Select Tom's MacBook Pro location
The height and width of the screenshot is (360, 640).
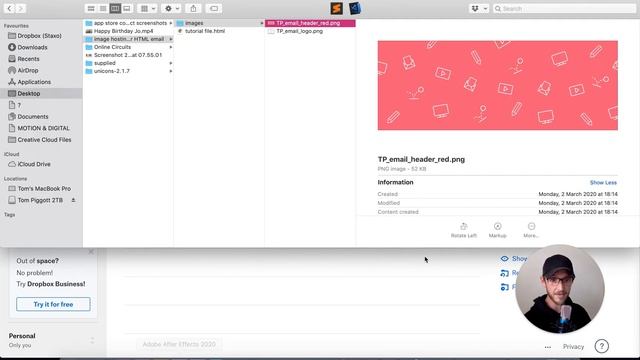point(44,189)
